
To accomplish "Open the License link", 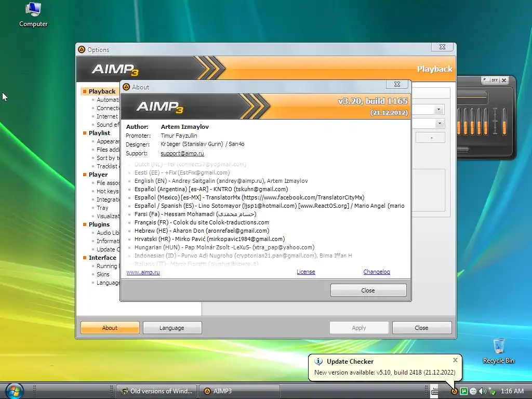I will pyautogui.click(x=305, y=272).
